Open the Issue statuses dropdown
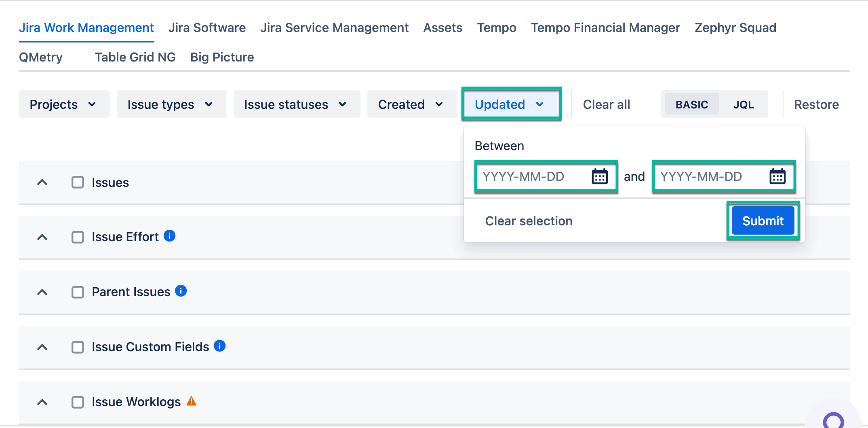Screen dimensions: 868x428 coord(296,104)
